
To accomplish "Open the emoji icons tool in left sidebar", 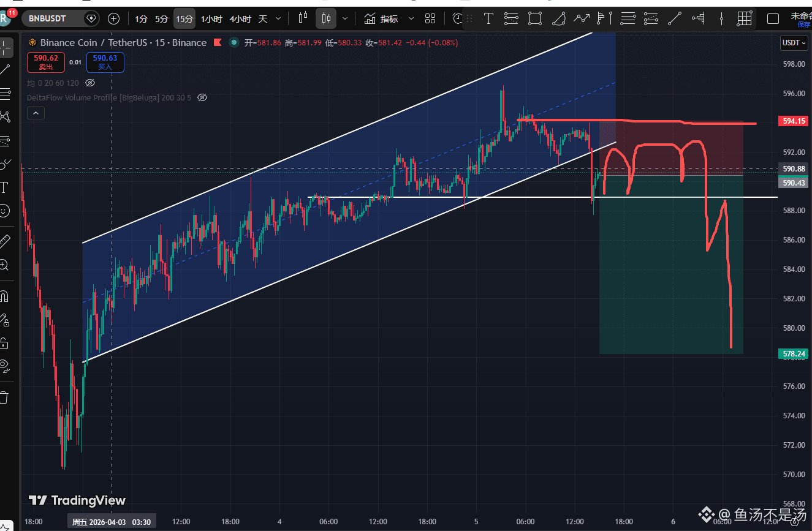I will 5,210.
